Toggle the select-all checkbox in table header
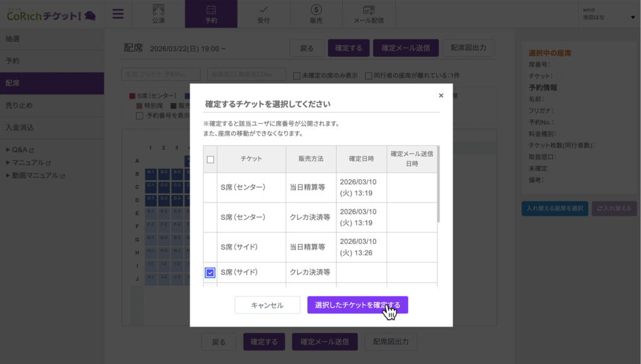The height and width of the screenshot is (364, 641). pyautogui.click(x=210, y=159)
